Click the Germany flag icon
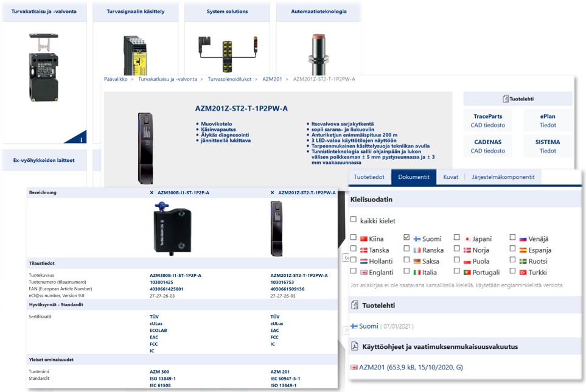 417,262
